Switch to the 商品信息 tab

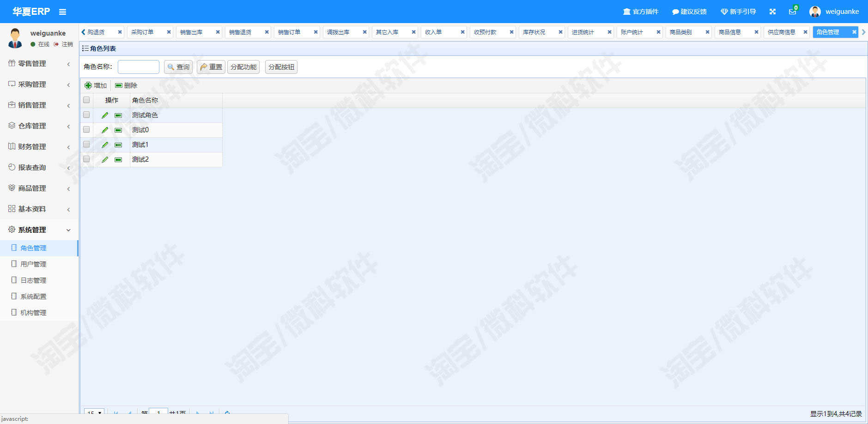(730, 32)
